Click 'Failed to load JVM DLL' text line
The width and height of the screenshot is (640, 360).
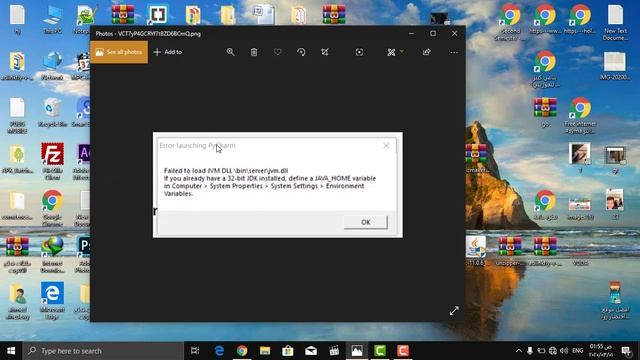pyautogui.click(x=226, y=171)
